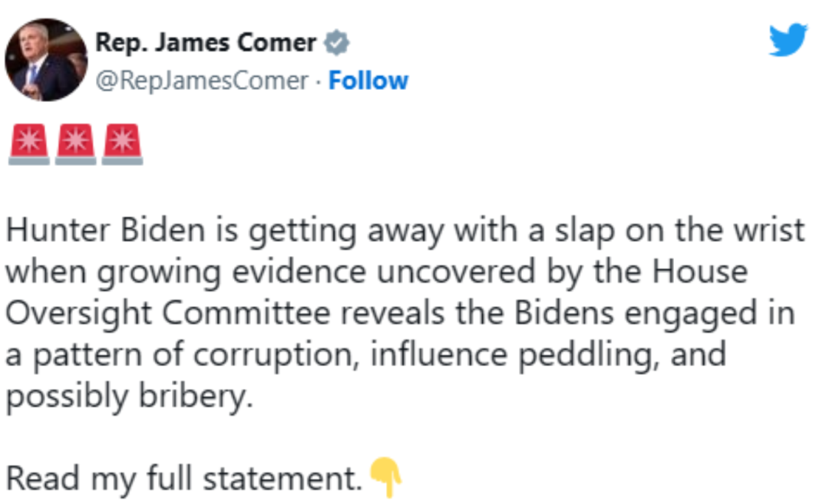Screen dimensions: 829x504
Task: Click the yellow pointing-down hand emoji
Action: 385,477
